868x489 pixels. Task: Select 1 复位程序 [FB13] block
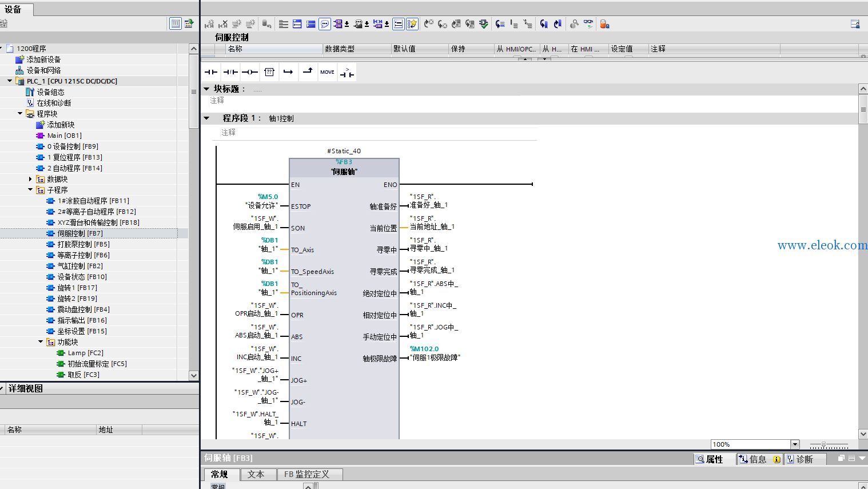point(75,157)
